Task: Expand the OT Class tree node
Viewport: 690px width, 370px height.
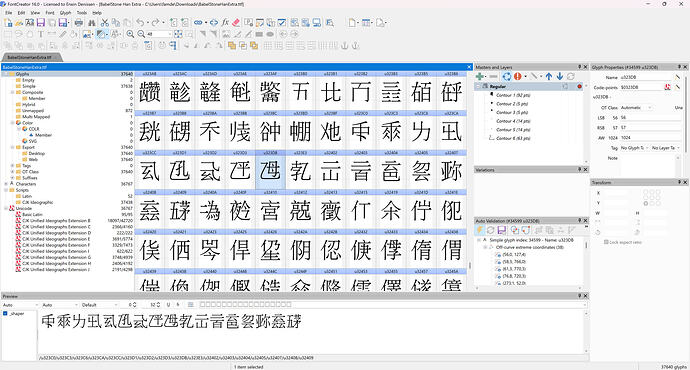Action: click(x=12, y=172)
